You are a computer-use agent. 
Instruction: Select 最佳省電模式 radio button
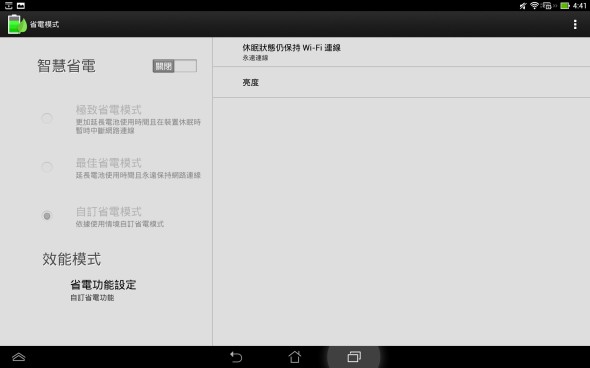point(47,167)
